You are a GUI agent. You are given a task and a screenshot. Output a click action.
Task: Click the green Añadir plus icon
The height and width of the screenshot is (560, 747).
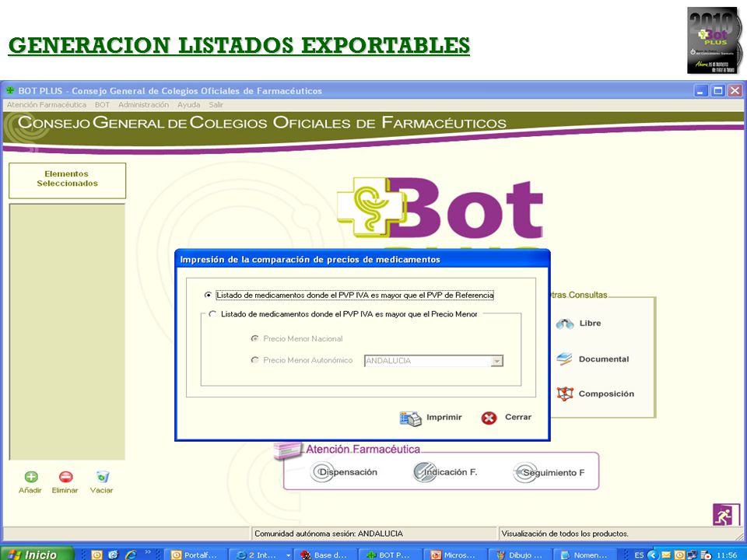[31, 477]
